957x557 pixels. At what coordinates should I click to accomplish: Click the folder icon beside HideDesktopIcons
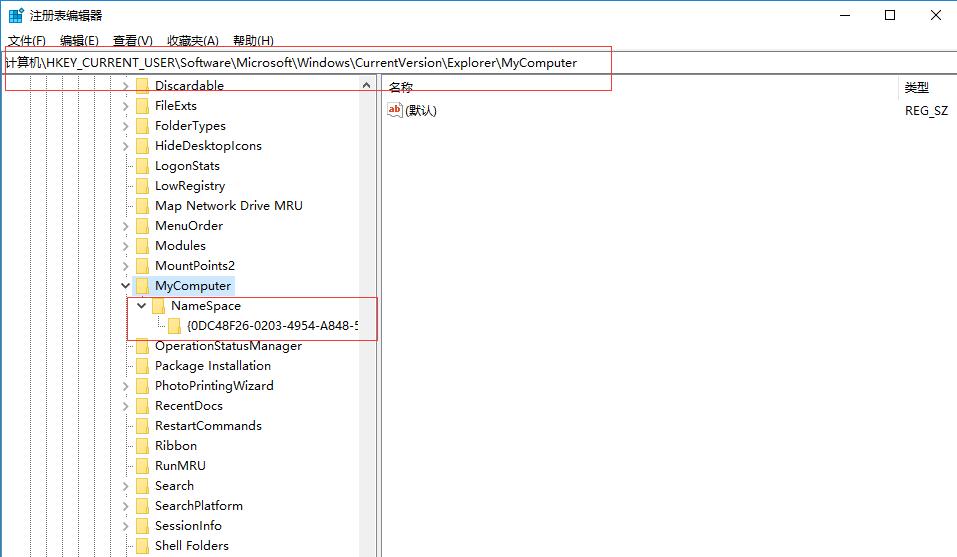142,146
